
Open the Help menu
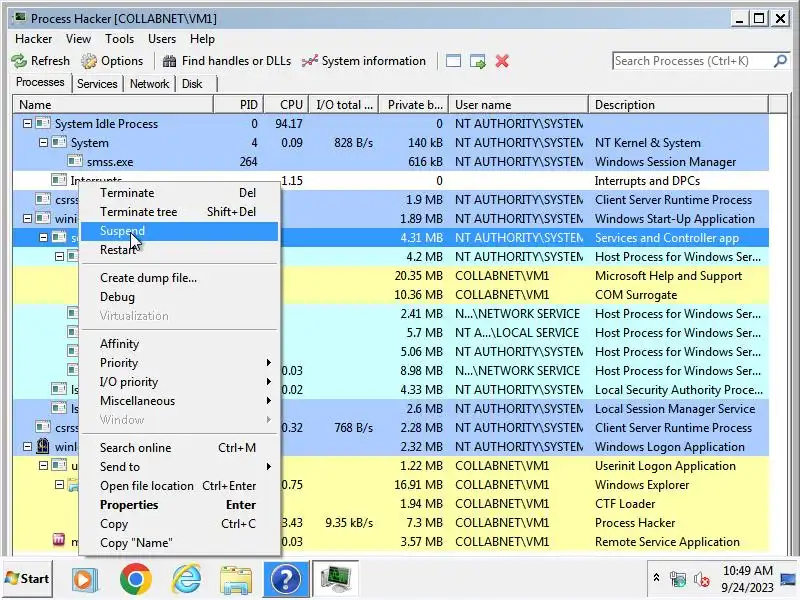tap(202, 39)
